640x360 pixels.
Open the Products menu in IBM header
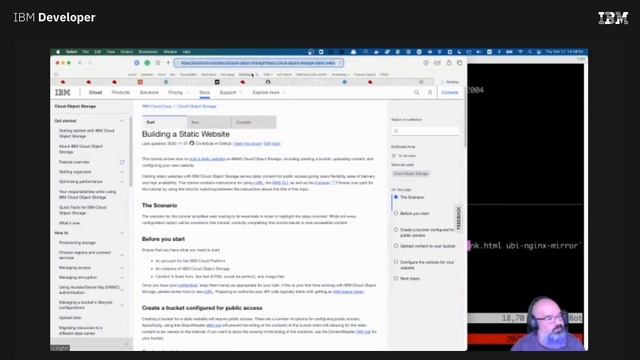120,93
